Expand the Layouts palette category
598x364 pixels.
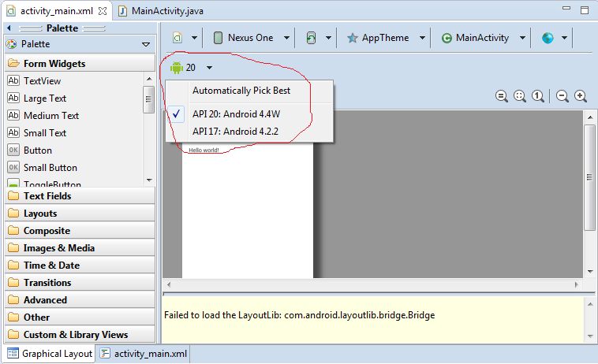point(80,214)
